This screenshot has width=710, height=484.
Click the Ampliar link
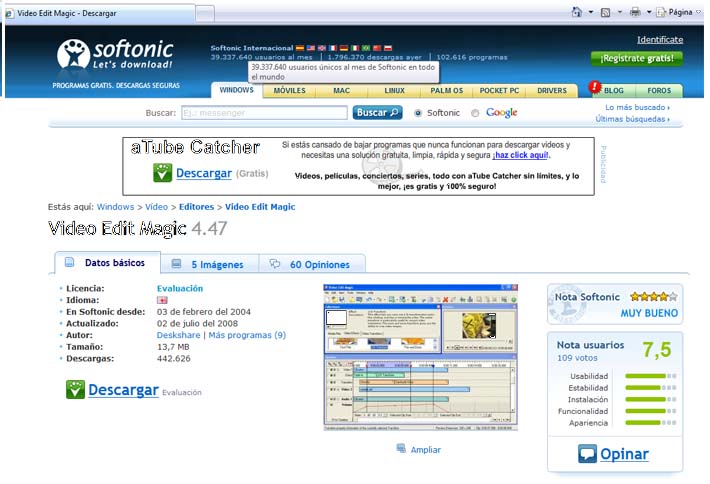click(x=426, y=450)
